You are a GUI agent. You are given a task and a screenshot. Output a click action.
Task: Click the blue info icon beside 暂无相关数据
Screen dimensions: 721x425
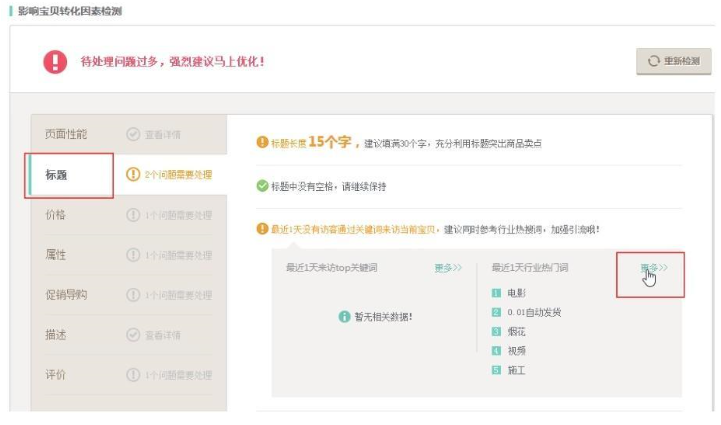click(x=344, y=317)
